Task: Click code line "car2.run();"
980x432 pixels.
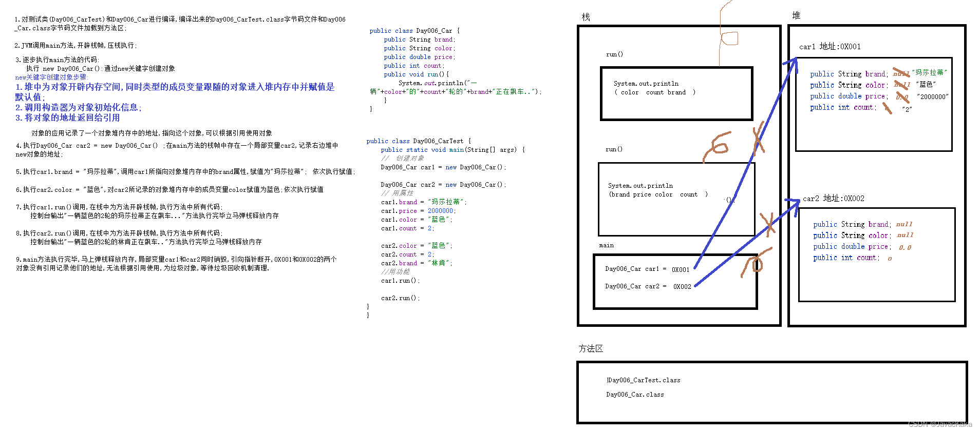Action: [x=401, y=298]
